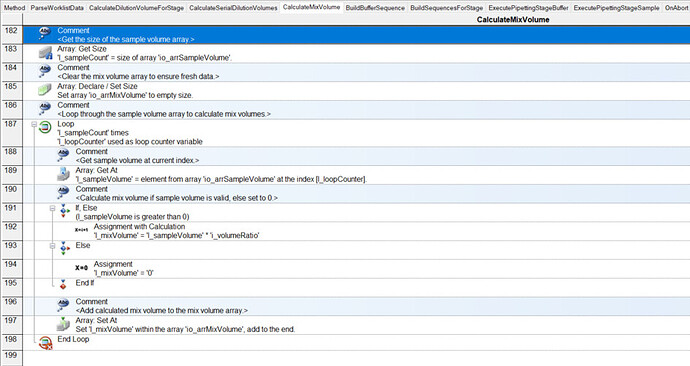The width and height of the screenshot is (690, 366).
Task: Open the OnAbort tab
Action: pos(676,7)
